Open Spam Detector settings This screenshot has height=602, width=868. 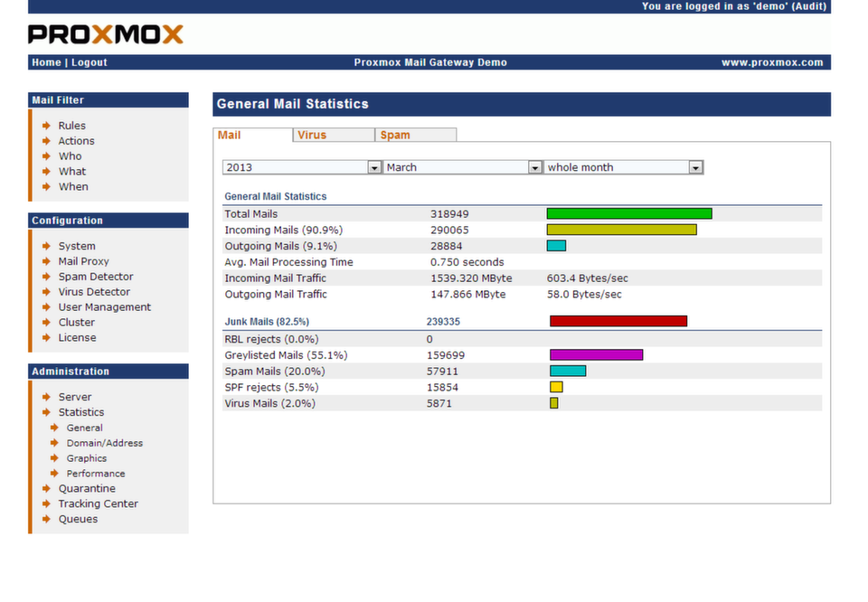(x=96, y=277)
